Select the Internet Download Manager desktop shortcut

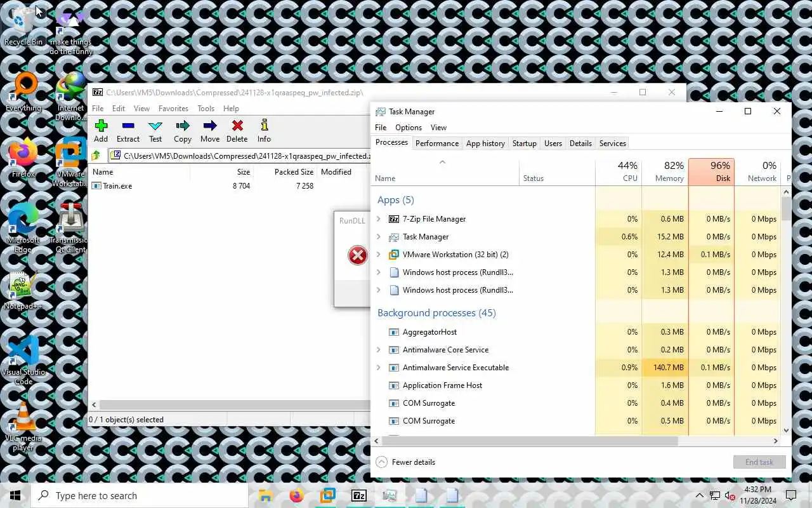tap(71, 97)
